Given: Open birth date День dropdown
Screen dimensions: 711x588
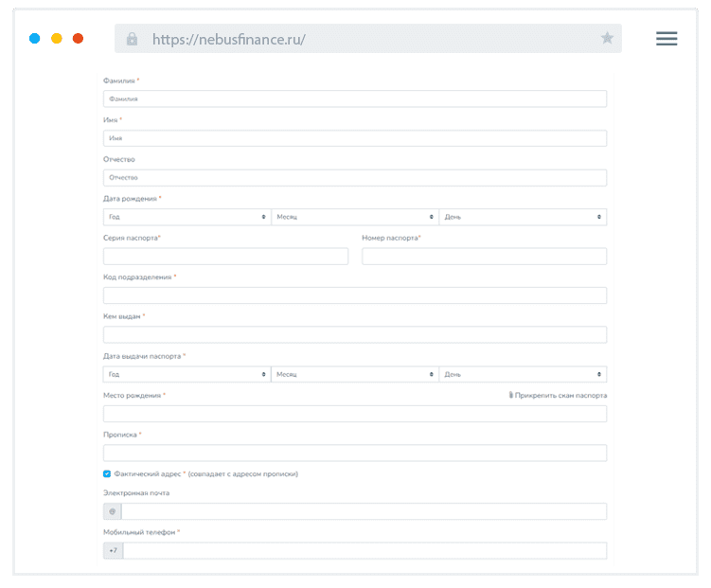Looking at the screenshot, I should [523, 217].
